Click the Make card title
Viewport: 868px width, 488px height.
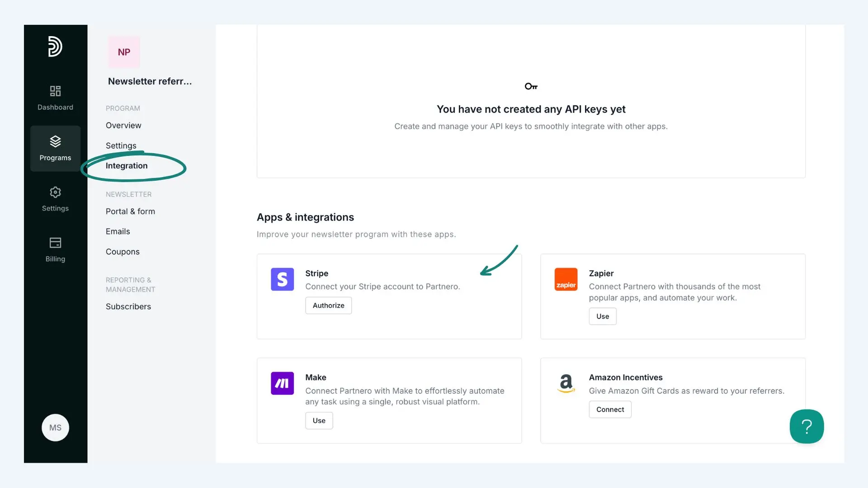point(316,377)
